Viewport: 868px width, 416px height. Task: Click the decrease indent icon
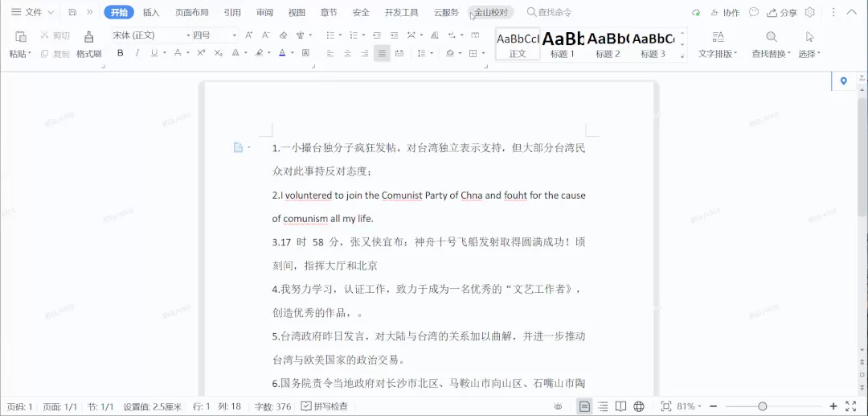click(x=377, y=35)
